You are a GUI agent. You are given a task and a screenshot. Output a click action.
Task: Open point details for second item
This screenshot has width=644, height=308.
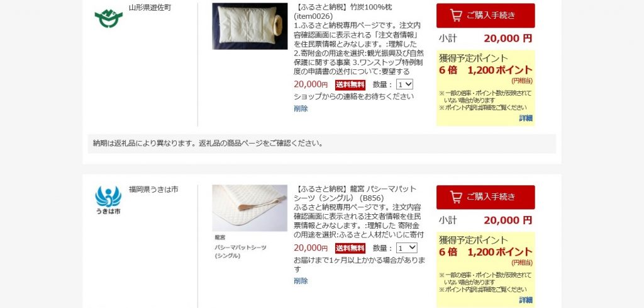(x=526, y=300)
